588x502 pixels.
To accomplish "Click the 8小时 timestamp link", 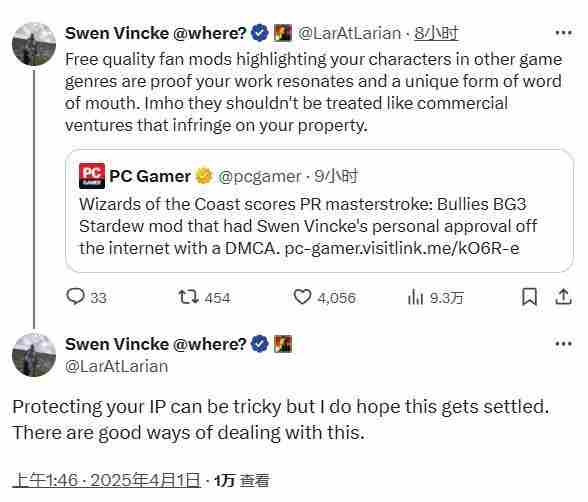I will pos(436,33).
